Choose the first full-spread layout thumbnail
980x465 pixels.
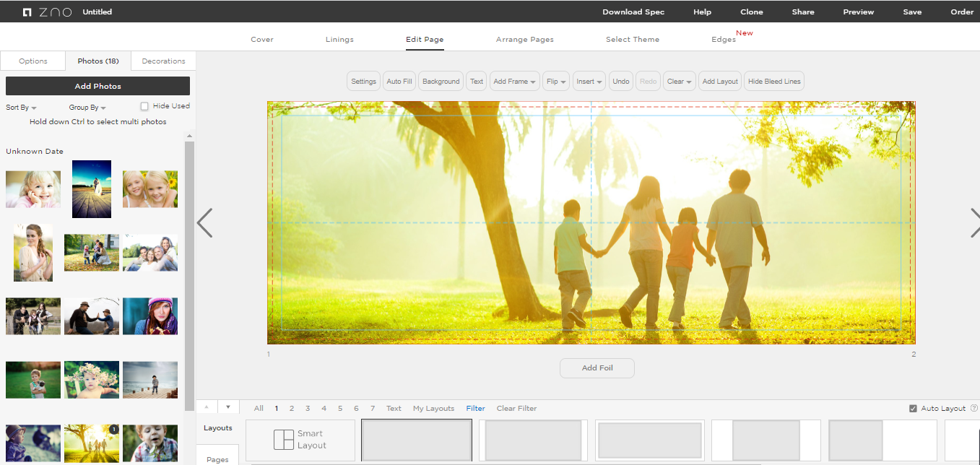[417, 440]
